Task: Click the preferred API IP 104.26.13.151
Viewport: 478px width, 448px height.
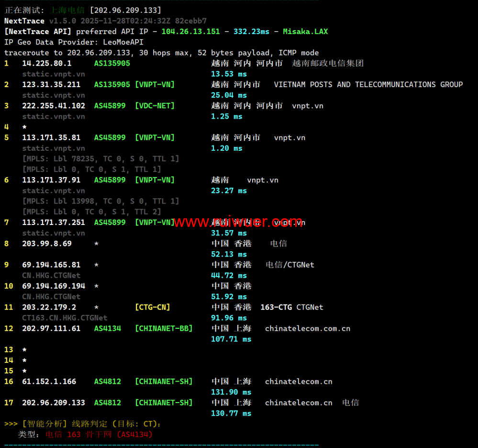Action: [x=190, y=32]
